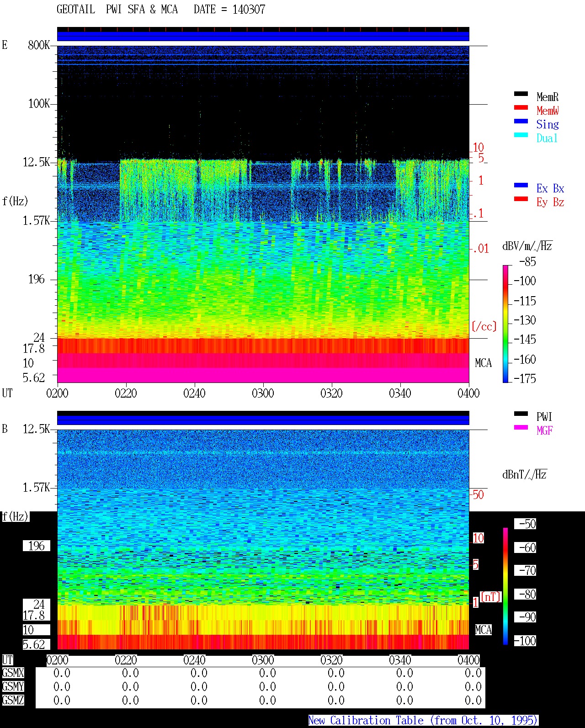Click the GSMX row label
The height and width of the screenshot is (728, 585).
[13, 673]
